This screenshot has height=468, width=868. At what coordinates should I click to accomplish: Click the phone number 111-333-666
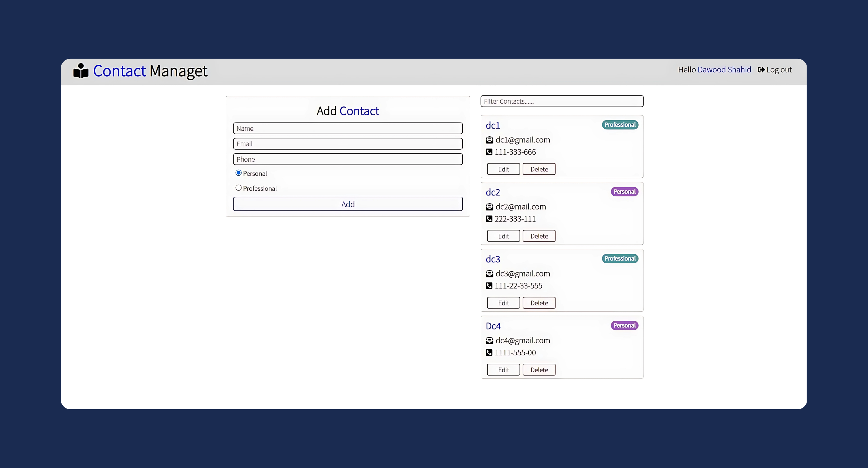coord(515,152)
